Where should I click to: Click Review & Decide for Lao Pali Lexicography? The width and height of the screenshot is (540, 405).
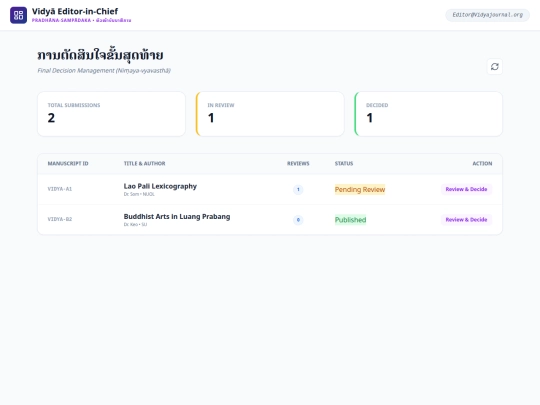click(x=466, y=189)
